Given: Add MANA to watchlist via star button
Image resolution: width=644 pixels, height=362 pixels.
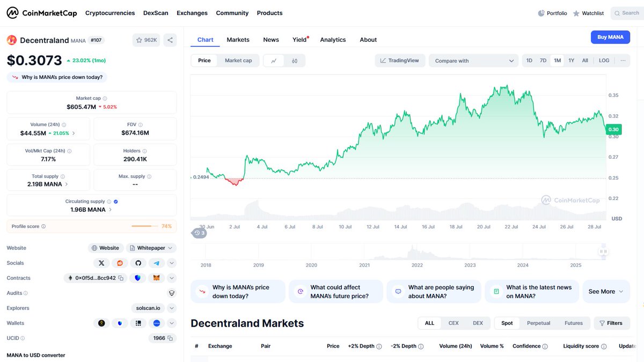Looking at the screenshot, I should tap(146, 40).
